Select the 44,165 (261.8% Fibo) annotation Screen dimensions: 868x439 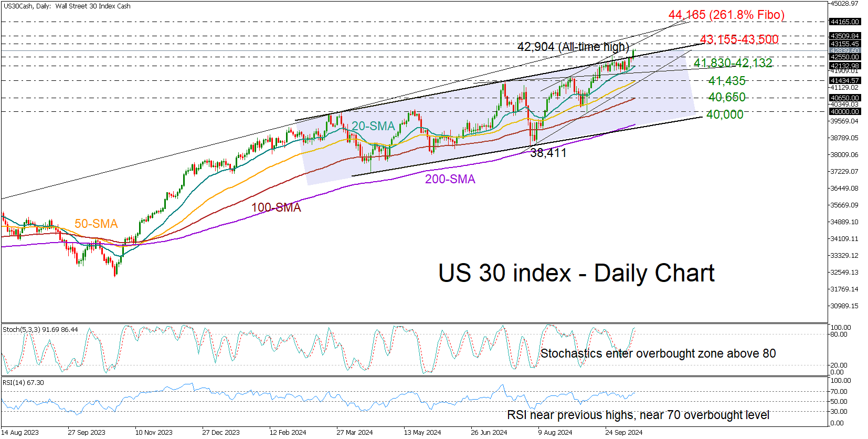click(726, 15)
